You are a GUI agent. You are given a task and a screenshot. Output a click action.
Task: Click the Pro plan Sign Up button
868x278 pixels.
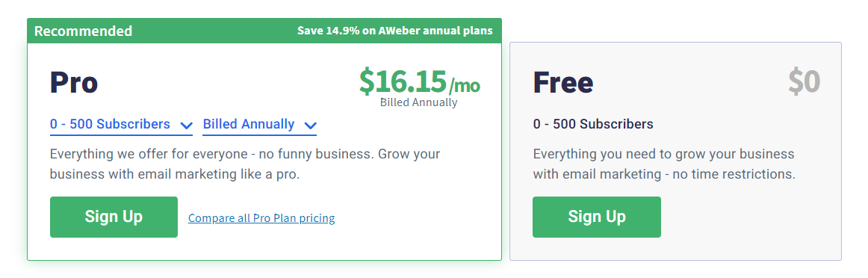pyautogui.click(x=114, y=217)
